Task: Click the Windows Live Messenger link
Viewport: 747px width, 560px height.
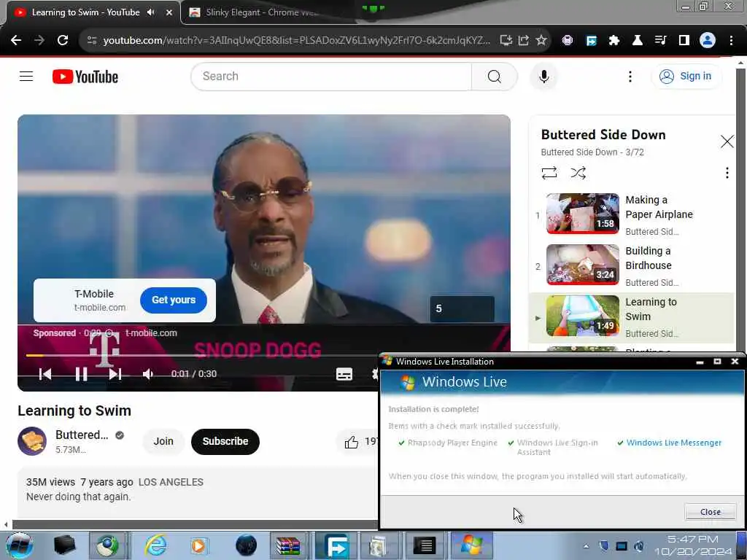Action: (673, 443)
